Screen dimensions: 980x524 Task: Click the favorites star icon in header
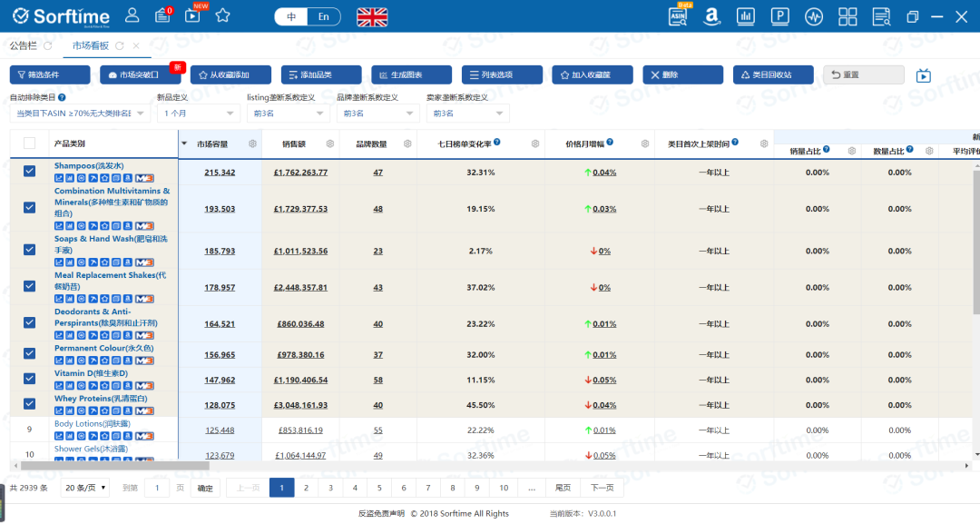tap(222, 15)
